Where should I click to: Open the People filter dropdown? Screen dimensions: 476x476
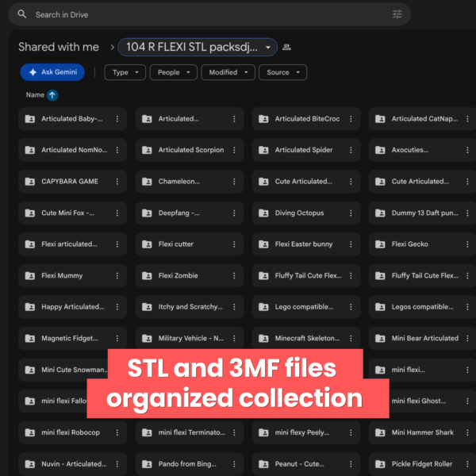pos(173,72)
